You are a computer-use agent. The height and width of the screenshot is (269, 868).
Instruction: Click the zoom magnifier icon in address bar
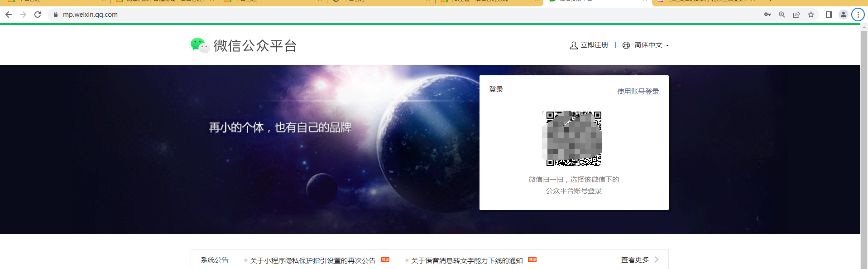click(x=782, y=15)
